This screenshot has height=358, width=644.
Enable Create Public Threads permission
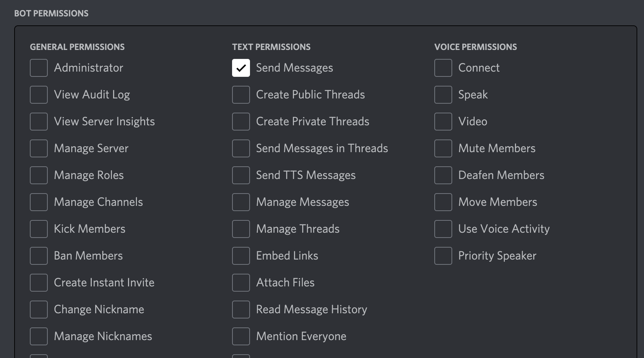point(241,95)
